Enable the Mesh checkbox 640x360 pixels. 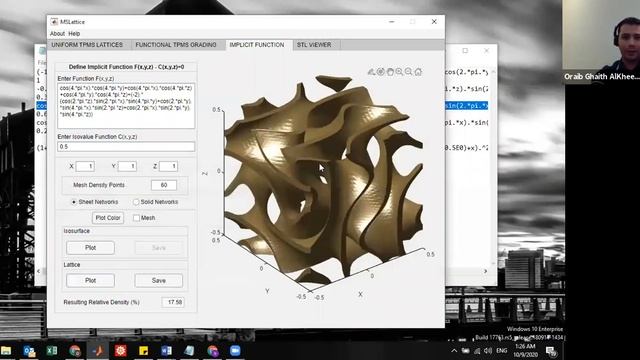coord(136,218)
